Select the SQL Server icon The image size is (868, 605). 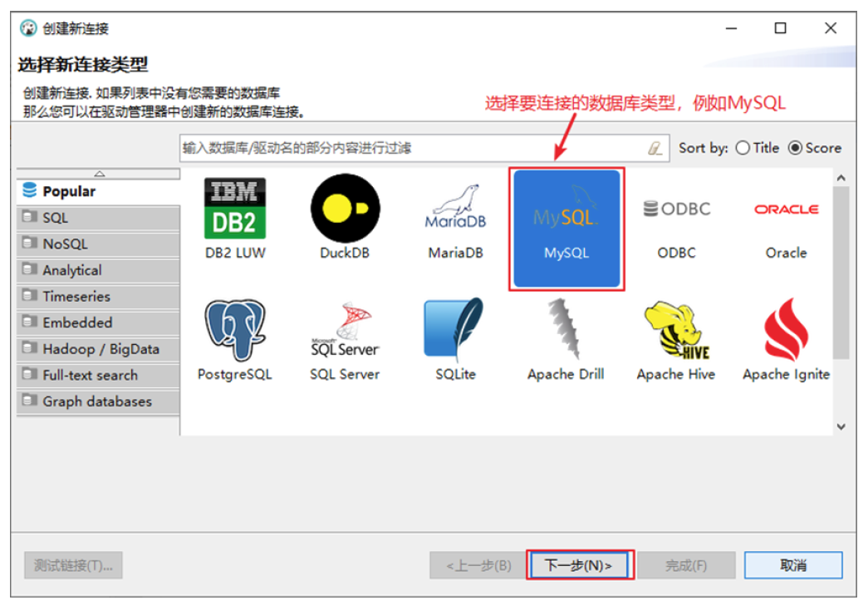click(x=345, y=330)
